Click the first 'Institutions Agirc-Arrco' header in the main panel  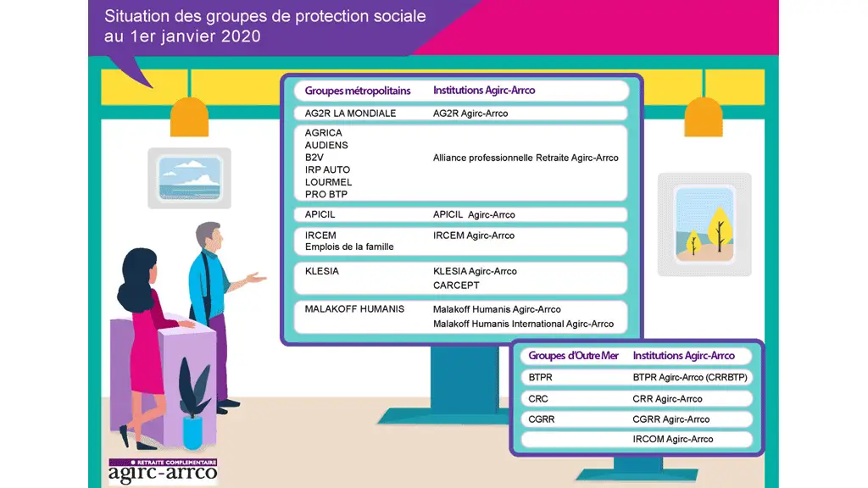tap(484, 90)
